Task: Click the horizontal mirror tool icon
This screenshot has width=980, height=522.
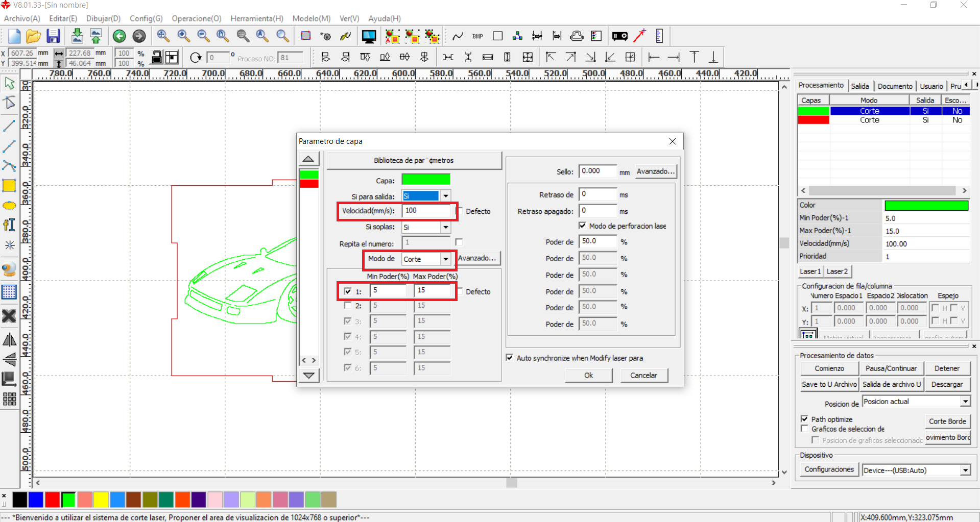Action: (9, 340)
